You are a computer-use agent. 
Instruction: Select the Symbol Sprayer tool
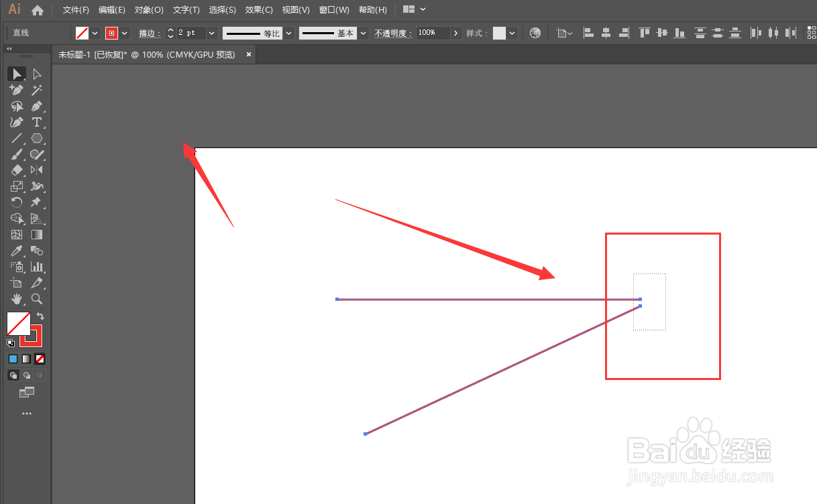(17, 267)
